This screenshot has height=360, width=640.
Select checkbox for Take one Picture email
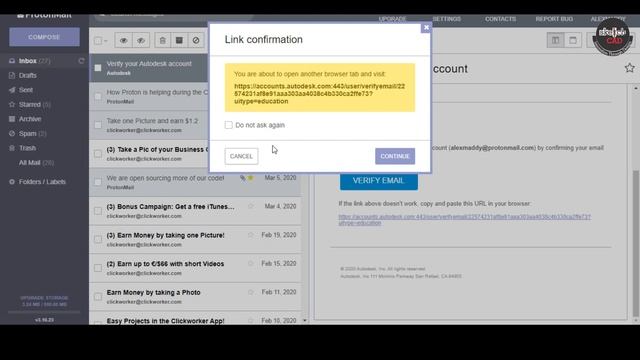[98, 125]
